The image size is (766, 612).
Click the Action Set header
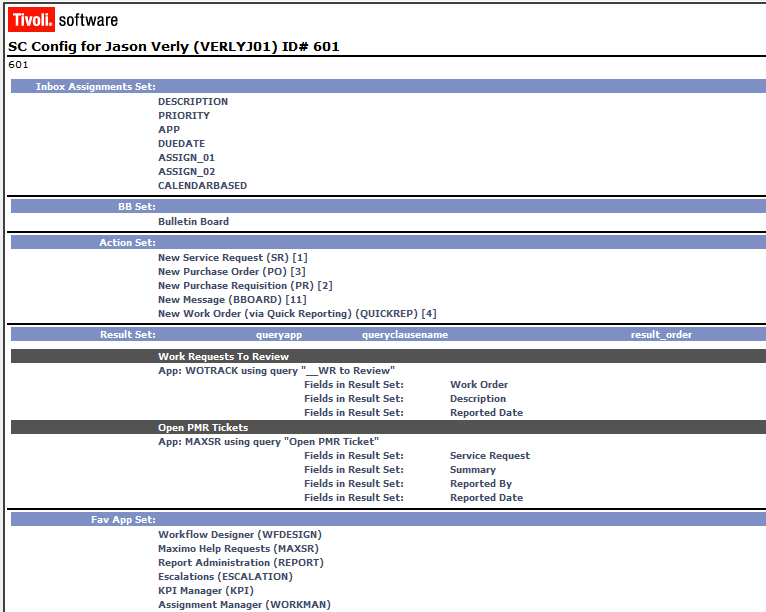pos(128,242)
